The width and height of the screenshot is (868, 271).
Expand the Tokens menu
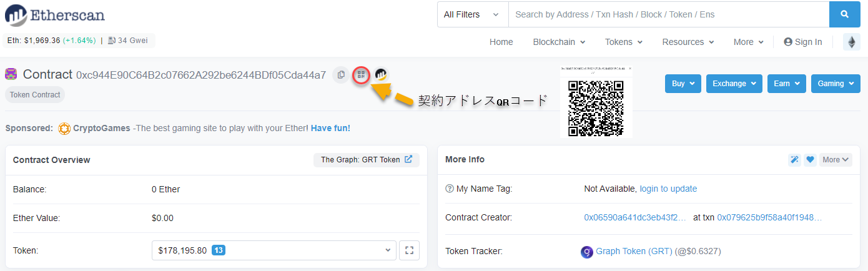(x=623, y=42)
